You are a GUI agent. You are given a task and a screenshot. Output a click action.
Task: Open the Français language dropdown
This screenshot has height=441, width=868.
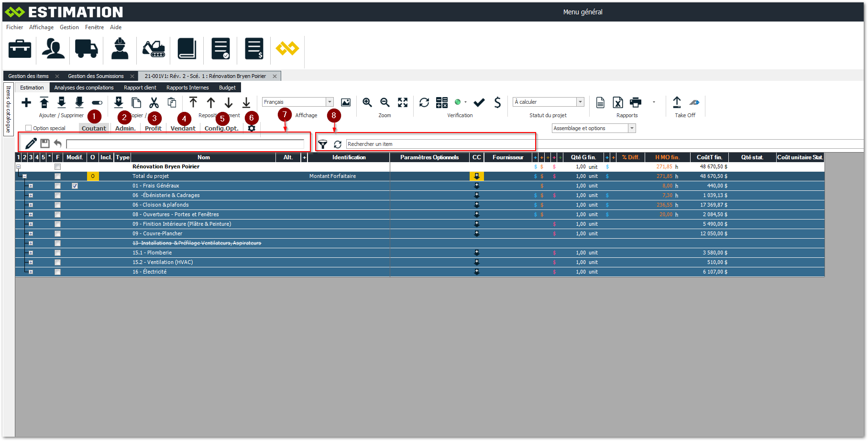[x=330, y=102]
